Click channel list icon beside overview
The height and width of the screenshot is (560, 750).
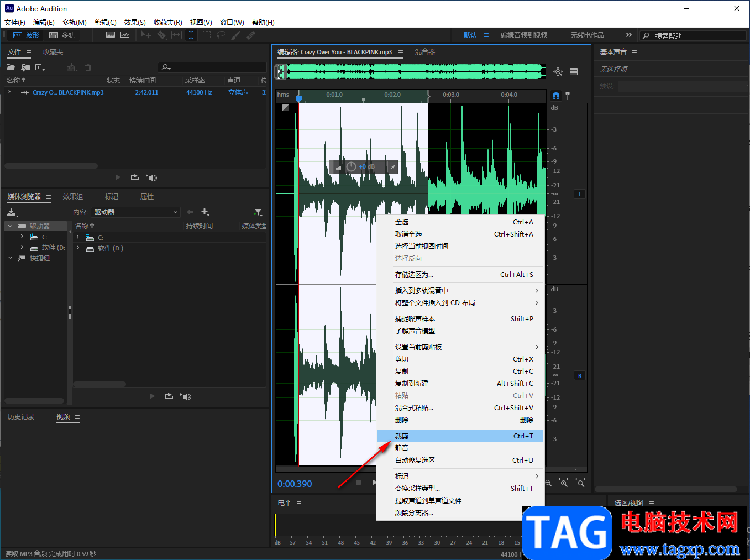tap(574, 72)
